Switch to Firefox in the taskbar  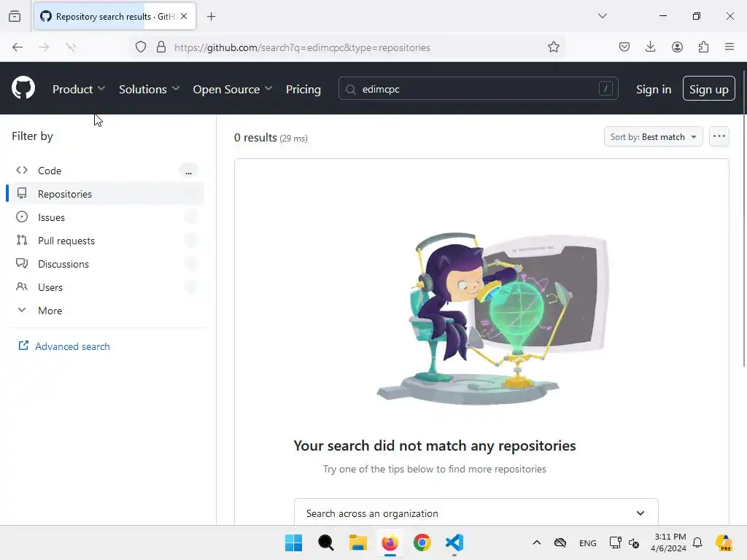point(390,542)
